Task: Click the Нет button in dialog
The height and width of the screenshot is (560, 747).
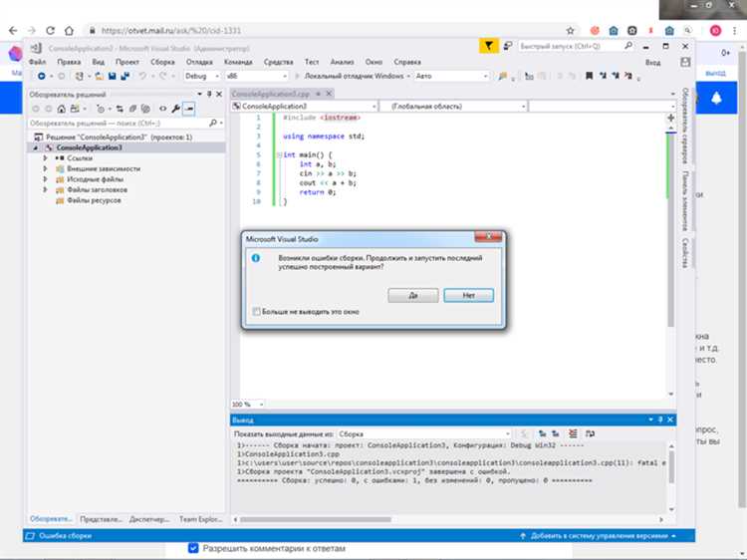Action: [468, 296]
